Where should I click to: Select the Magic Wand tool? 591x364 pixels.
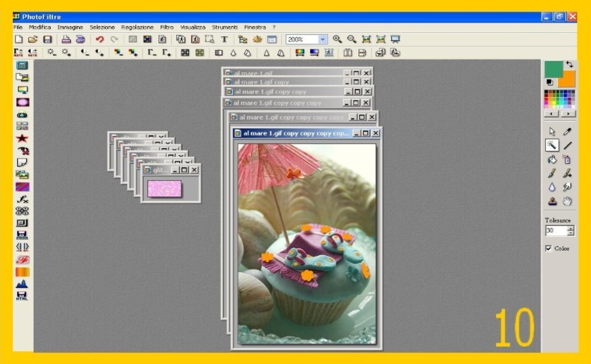point(552,145)
